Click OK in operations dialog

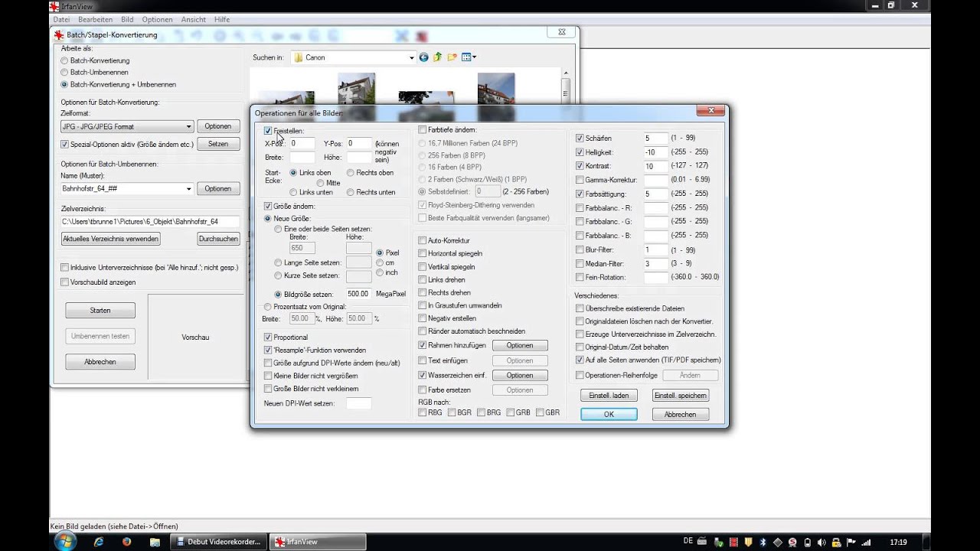click(x=609, y=414)
